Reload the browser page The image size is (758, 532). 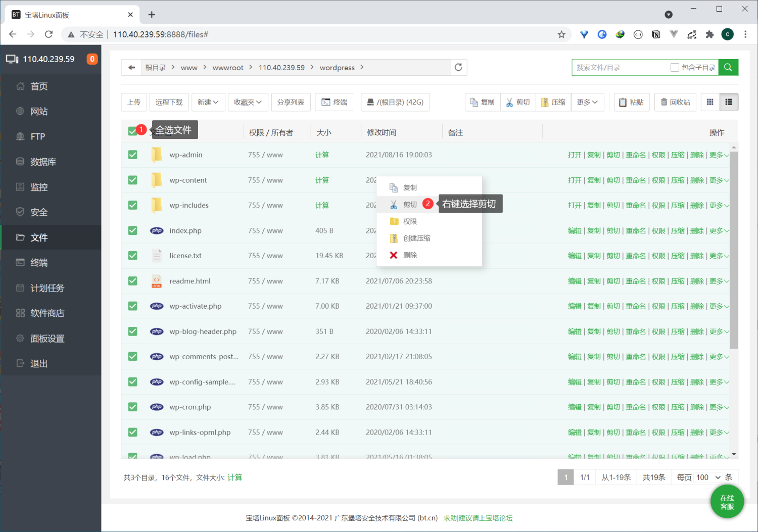point(49,34)
